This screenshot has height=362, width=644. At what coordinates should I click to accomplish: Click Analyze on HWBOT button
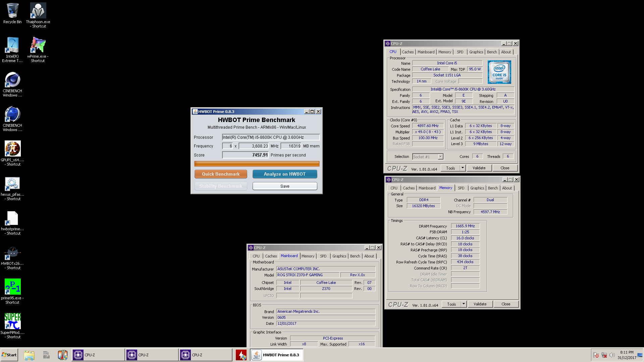pyautogui.click(x=284, y=174)
